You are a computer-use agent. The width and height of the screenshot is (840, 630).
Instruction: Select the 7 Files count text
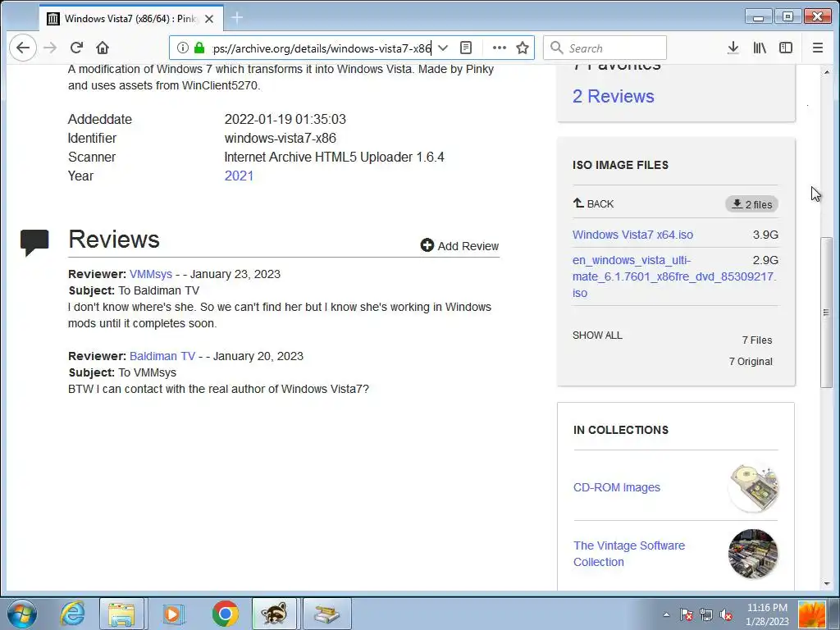tap(757, 340)
